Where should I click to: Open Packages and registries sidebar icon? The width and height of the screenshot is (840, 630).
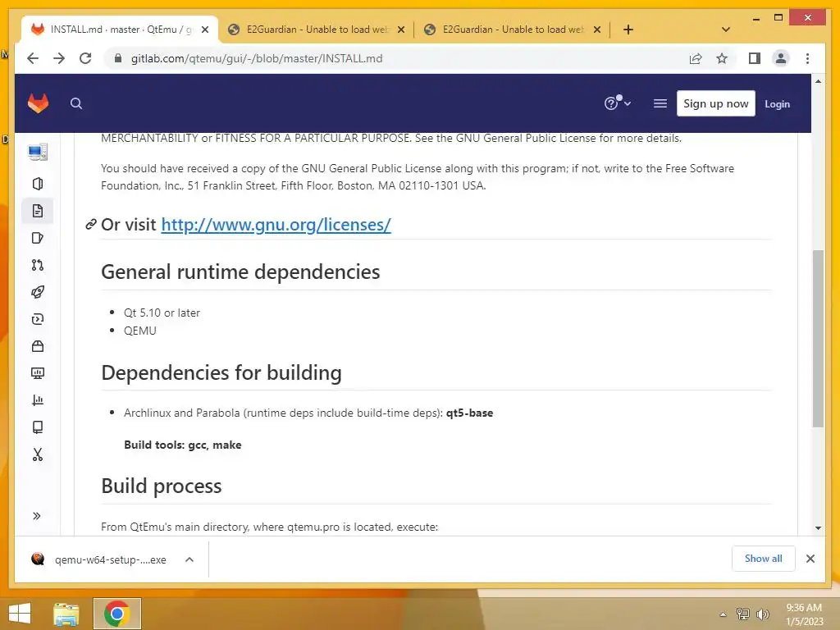pos(38,346)
